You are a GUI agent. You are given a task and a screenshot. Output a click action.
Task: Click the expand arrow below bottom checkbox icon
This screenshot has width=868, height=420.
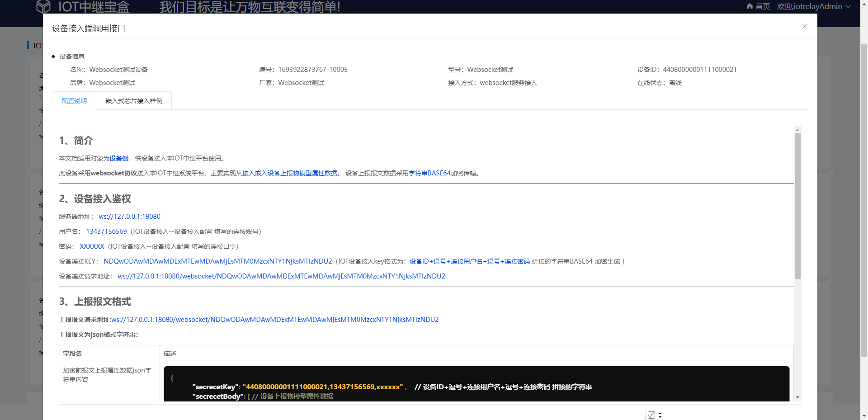tap(660, 417)
